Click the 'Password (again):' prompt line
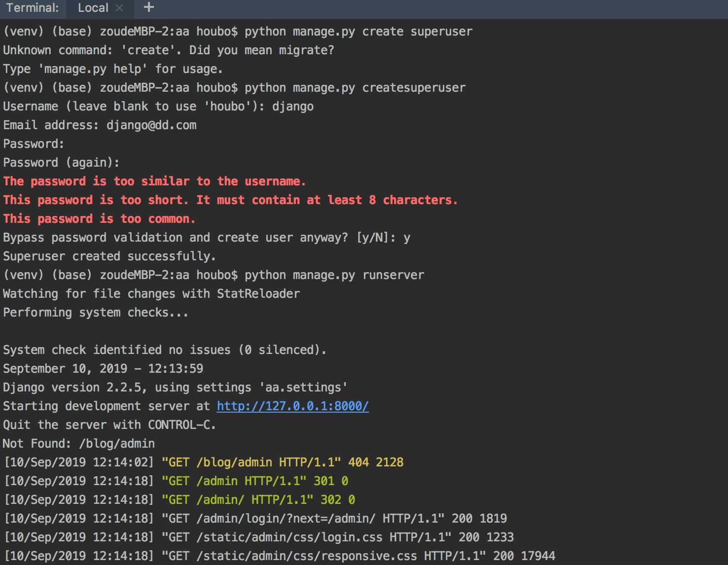 coord(61,163)
